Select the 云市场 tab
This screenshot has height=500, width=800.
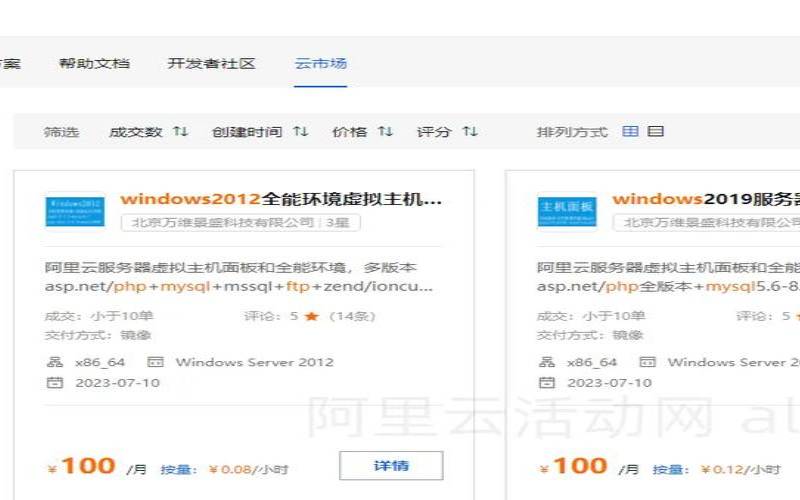pyautogui.click(x=320, y=64)
